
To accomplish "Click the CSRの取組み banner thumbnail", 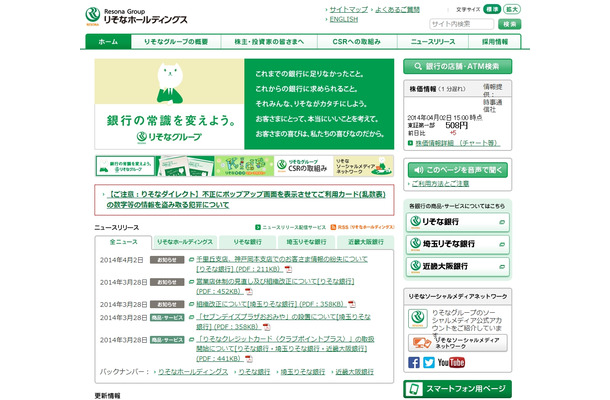I will tap(304, 166).
